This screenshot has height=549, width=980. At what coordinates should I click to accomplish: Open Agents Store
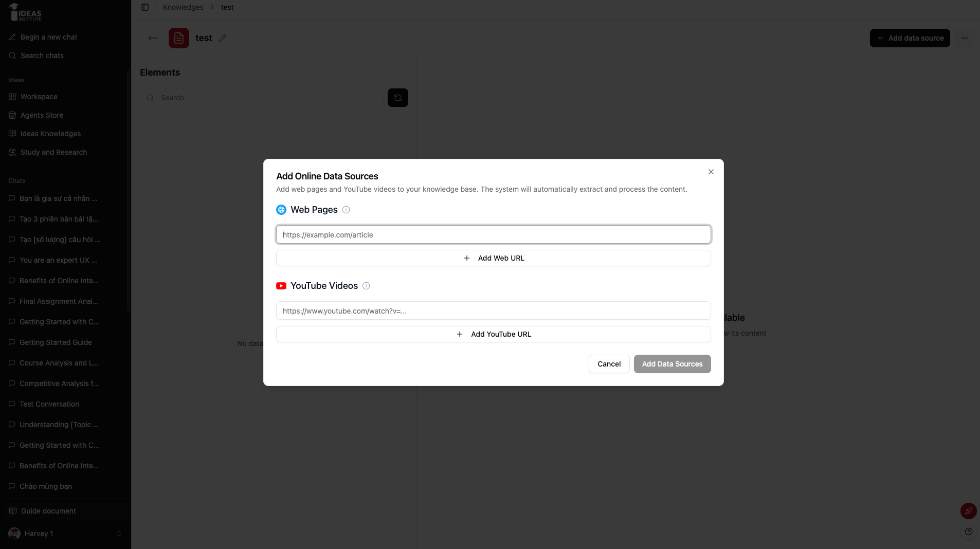[x=65, y=115]
